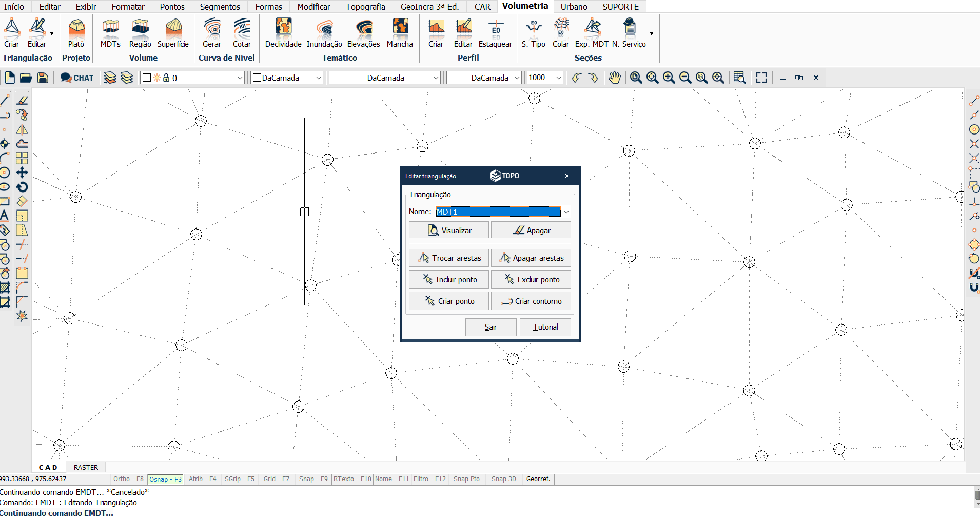Screen dimensions: 980x516
Task: Toggle Osnap - F3 in status bar
Action: pyautogui.click(x=165, y=479)
